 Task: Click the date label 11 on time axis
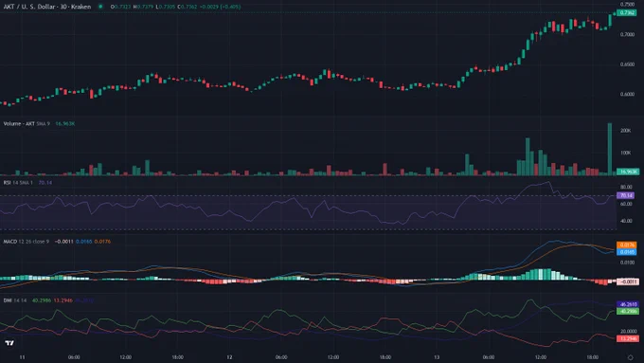pyautogui.click(x=22, y=357)
